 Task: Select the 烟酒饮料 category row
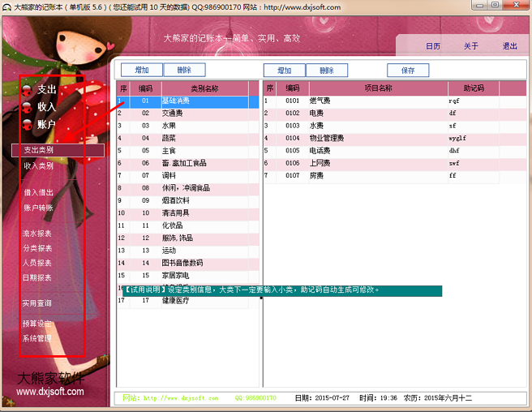[187, 200]
